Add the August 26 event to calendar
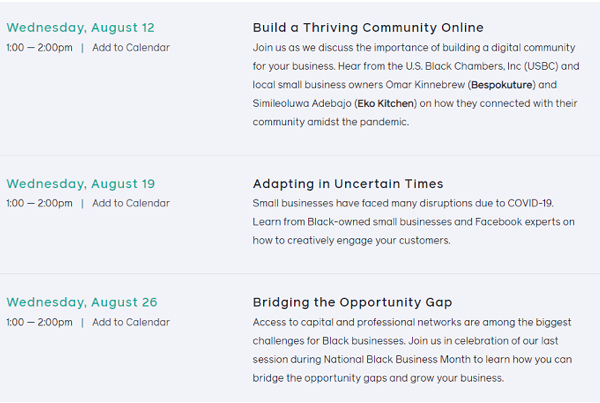Screen dimensions: 600x403 click(x=131, y=322)
